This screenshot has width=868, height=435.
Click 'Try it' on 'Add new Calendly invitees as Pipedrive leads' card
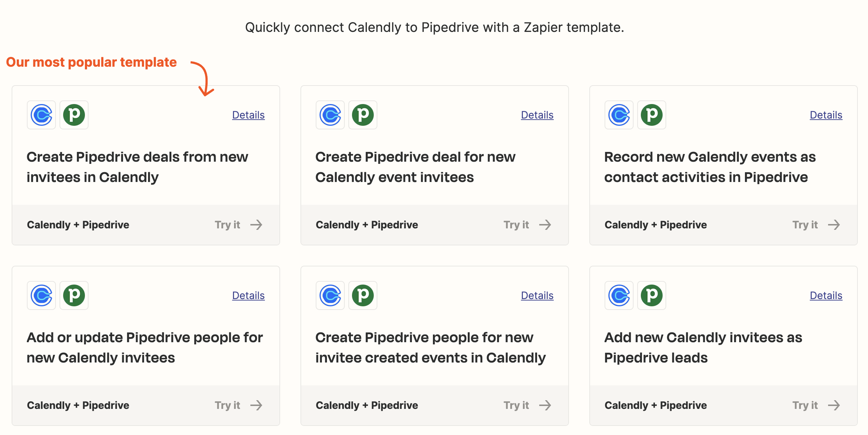pos(805,405)
